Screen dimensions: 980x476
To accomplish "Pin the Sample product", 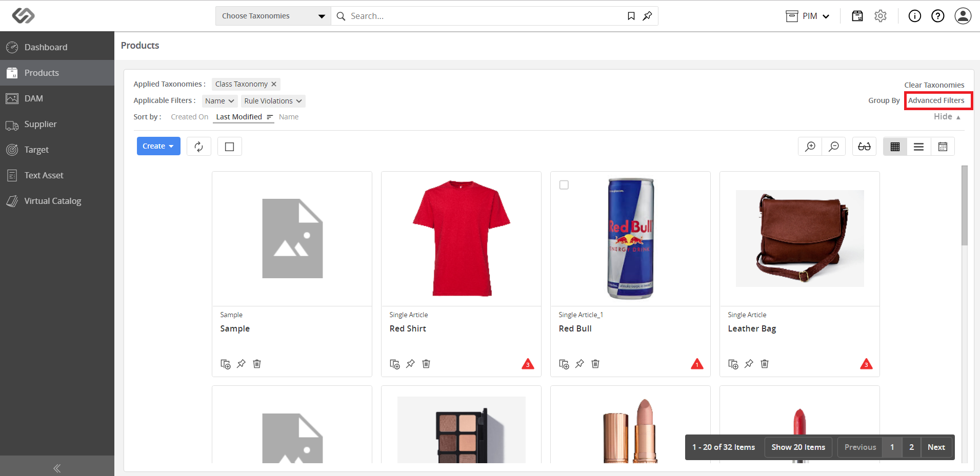I will coord(241,364).
